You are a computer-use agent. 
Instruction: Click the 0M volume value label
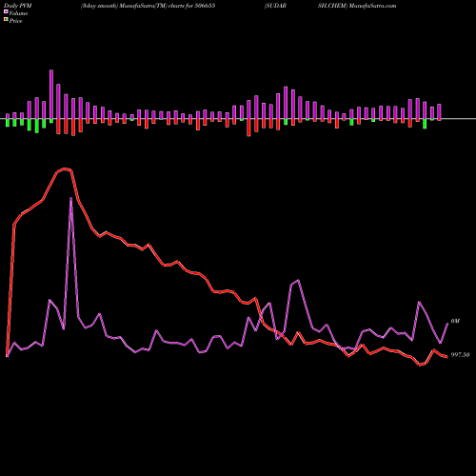[x=455, y=321]
